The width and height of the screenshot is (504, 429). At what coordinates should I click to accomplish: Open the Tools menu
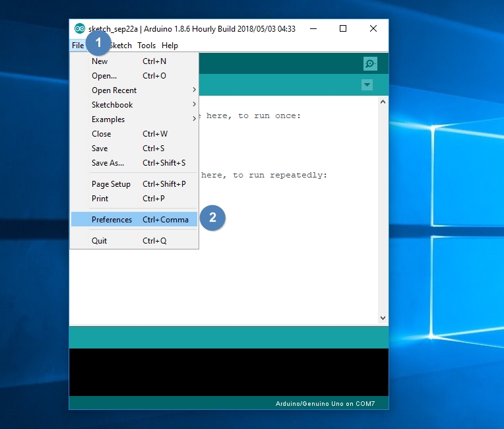click(x=146, y=46)
